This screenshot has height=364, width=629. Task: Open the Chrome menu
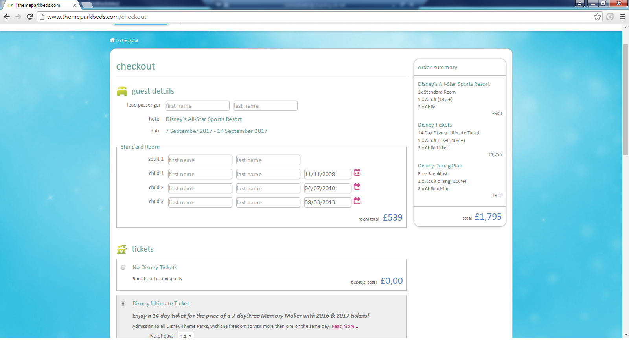622,17
